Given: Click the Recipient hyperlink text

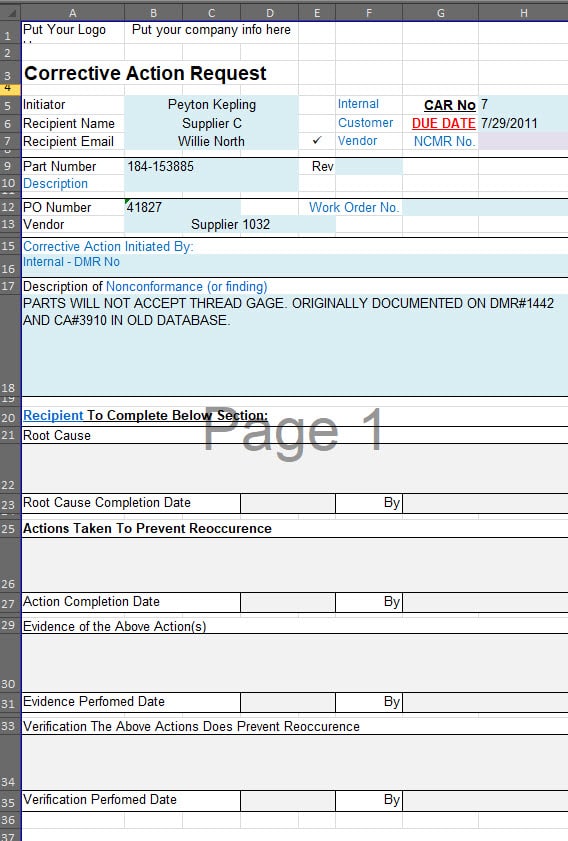Looking at the screenshot, I should (53, 415).
